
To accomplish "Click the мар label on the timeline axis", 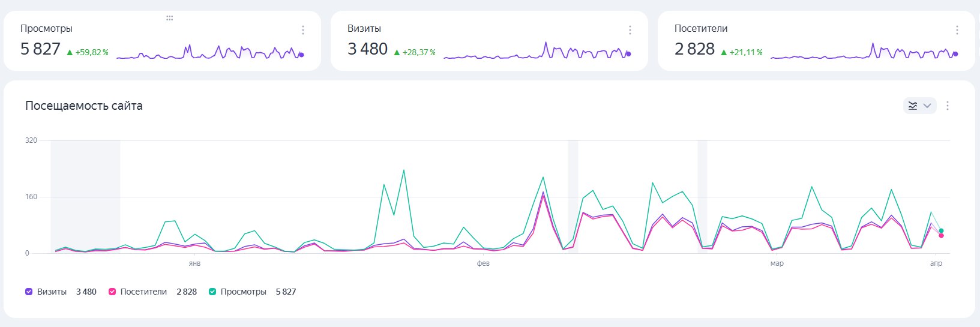I will point(777,263).
